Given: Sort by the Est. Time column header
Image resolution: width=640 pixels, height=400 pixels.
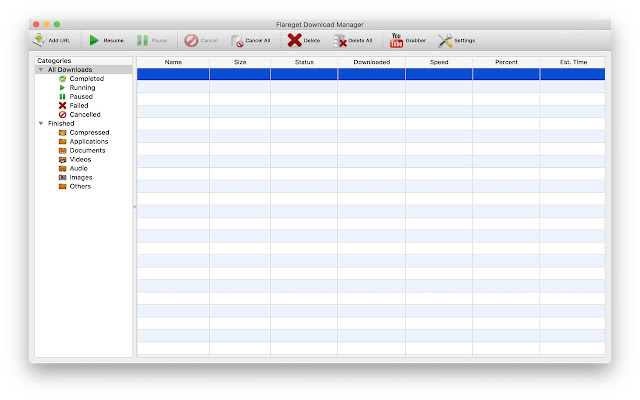Looking at the screenshot, I should click(573, 62).
